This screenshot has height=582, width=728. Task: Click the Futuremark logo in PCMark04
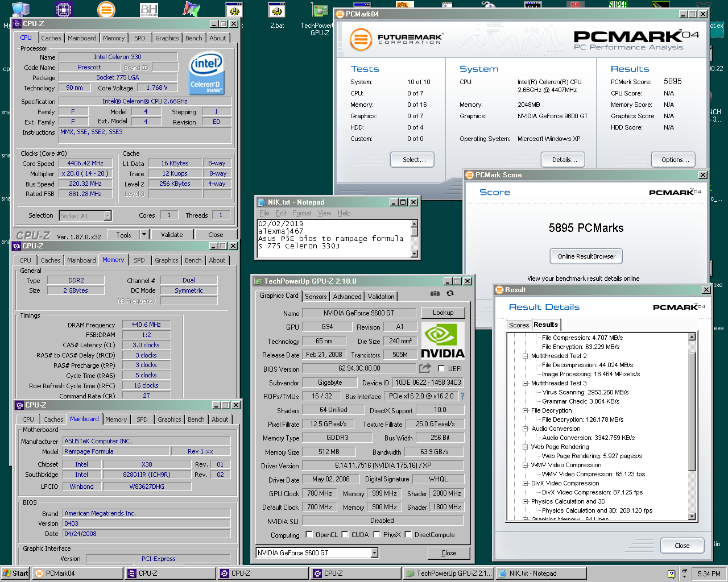coord(396,39)
